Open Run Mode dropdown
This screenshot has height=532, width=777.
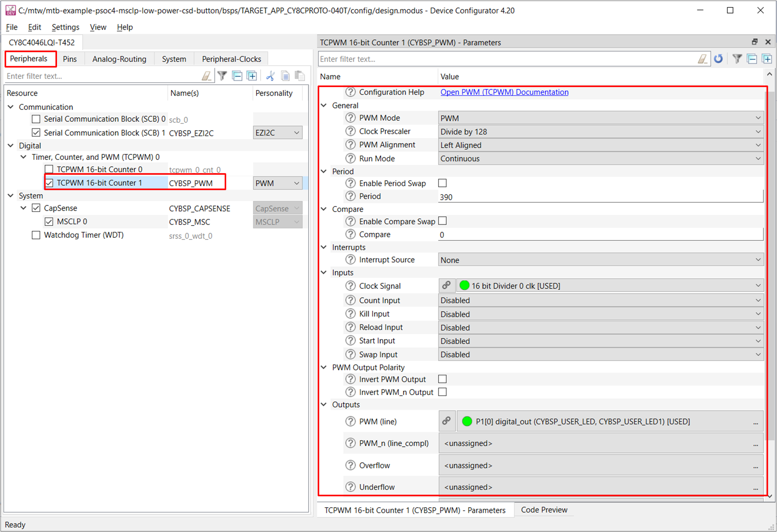point(601,159)
